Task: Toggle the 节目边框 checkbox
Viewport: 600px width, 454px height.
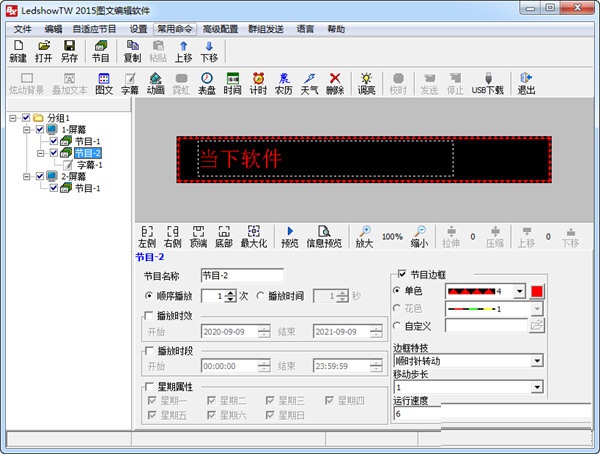Action: [402, 274]
